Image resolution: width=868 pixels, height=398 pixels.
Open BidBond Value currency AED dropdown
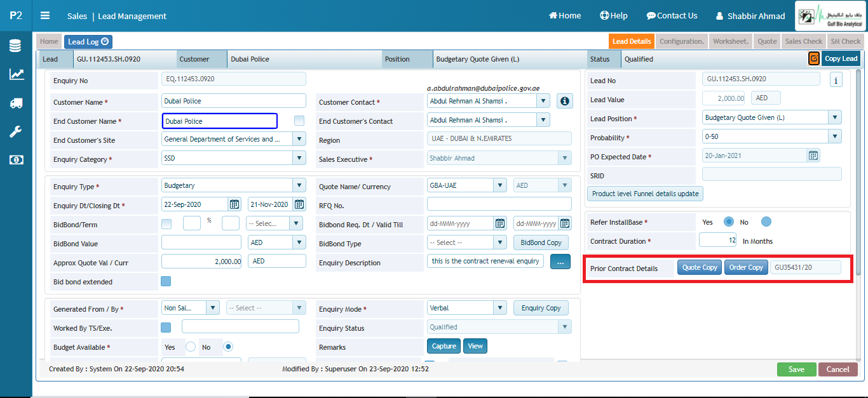pos(299,242)
